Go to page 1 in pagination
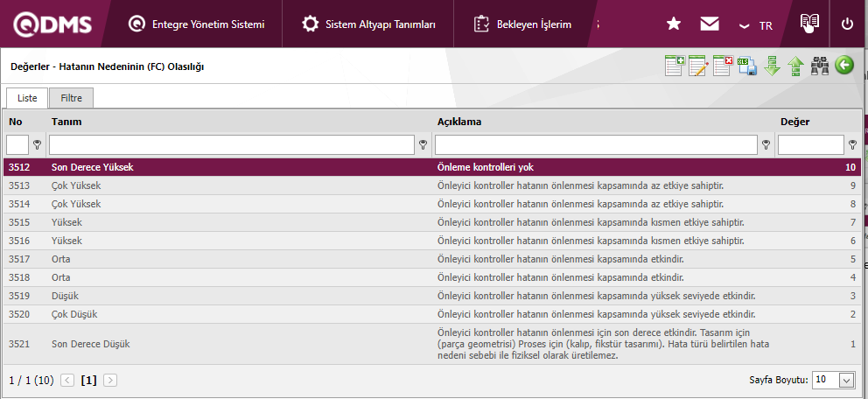The height and width of the screenshot is (399, 868). pyautogui.click(x=88, y=381)
